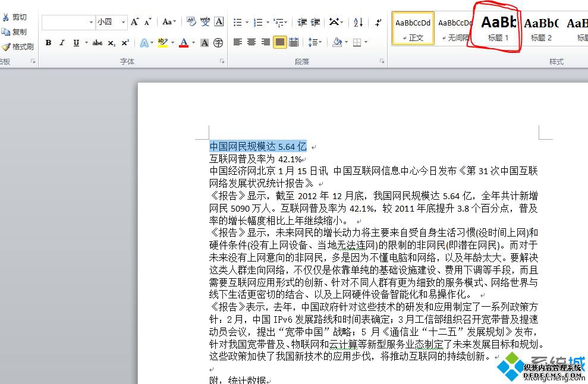The image size is (588, 384).
Task: Open bullet library dropdown arrow
Action: (x=247, y=23)
